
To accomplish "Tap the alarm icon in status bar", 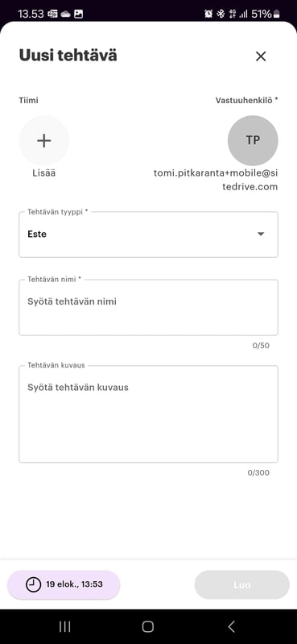I will 208,14.
